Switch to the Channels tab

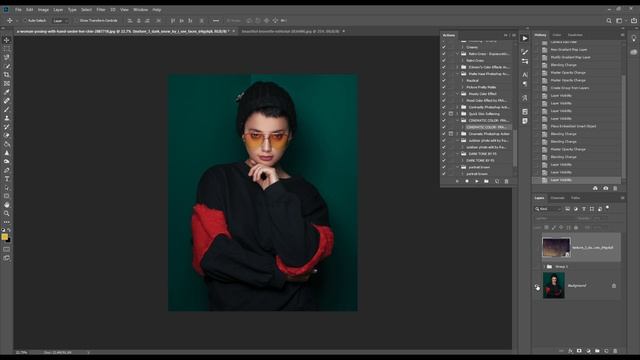pyautogui.click(x=557, y=198)
